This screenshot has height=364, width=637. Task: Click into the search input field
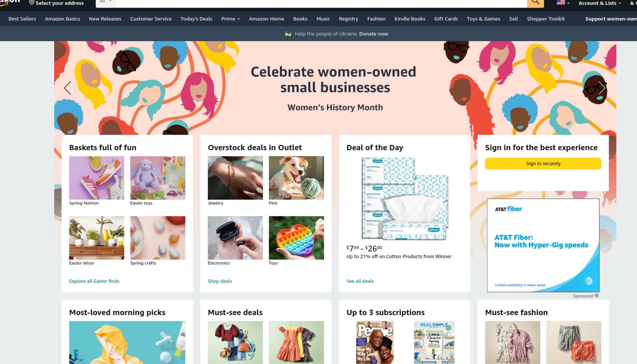click(321, 3)
